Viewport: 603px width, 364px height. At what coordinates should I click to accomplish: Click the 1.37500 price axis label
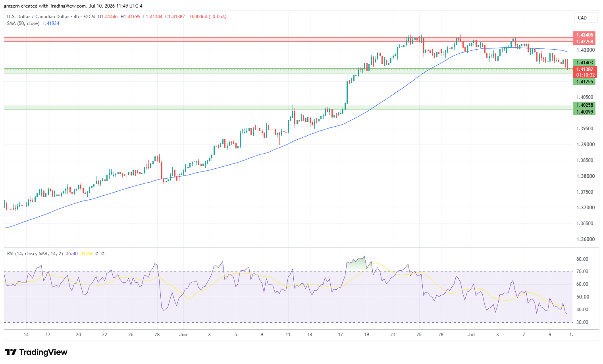click(586, 192)
